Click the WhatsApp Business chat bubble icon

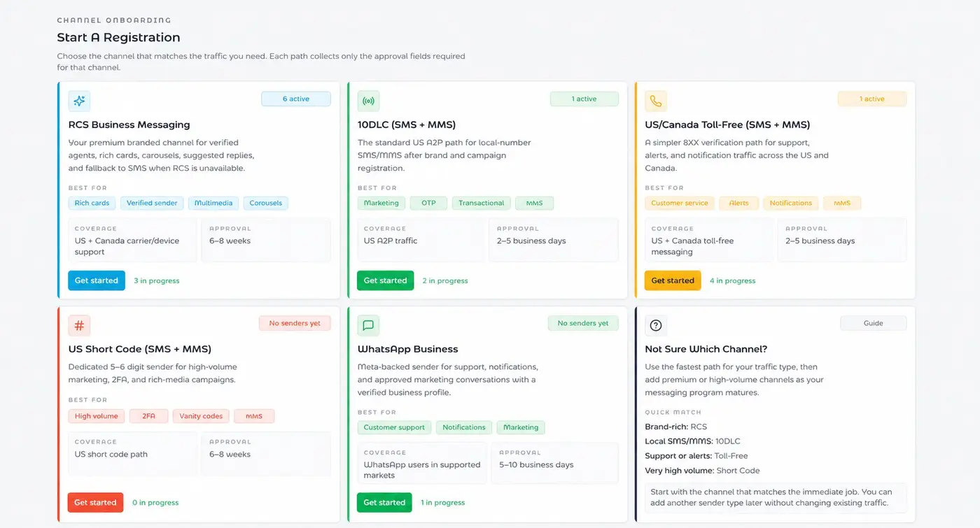pyautogui.click(x=368, y=325)
